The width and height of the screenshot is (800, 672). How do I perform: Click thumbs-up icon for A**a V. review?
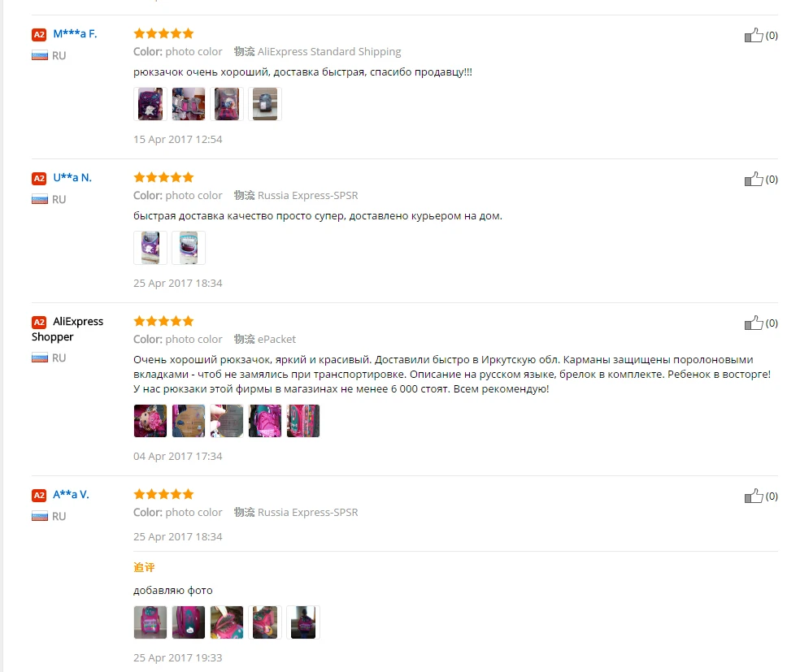[x=754, y=496]
